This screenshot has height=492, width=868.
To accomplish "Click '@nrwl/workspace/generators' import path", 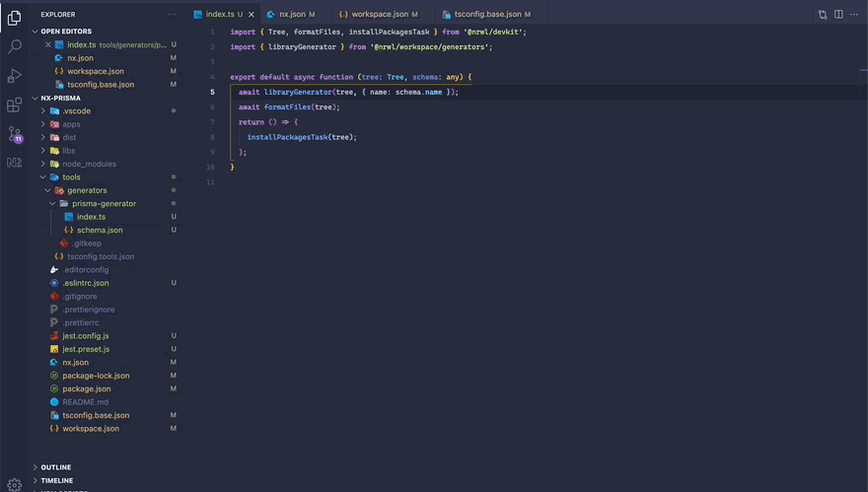I will [x=429, y=47].
